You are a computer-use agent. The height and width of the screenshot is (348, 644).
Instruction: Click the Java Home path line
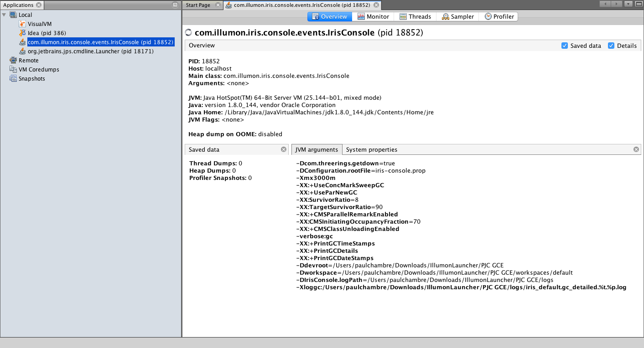pyautogui.click(x=311, y=112)
